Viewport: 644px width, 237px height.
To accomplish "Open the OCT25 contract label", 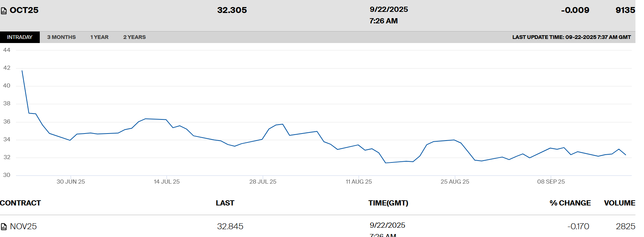I will tap(24, 10).
